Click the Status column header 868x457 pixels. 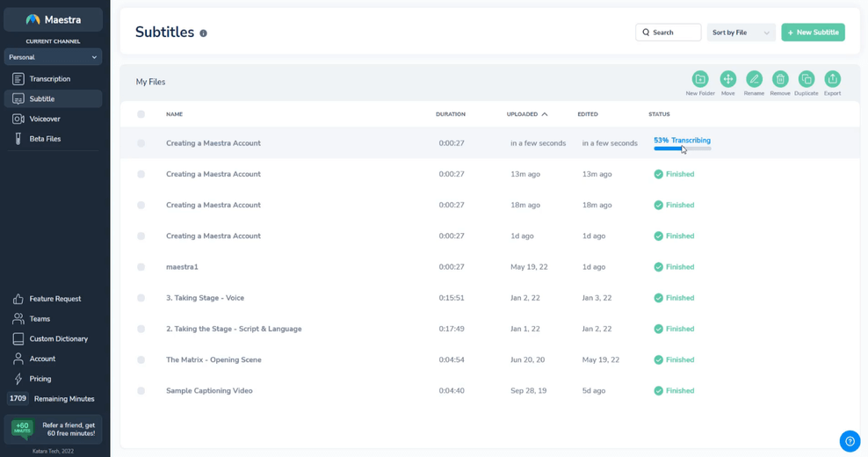click(659, 114)
